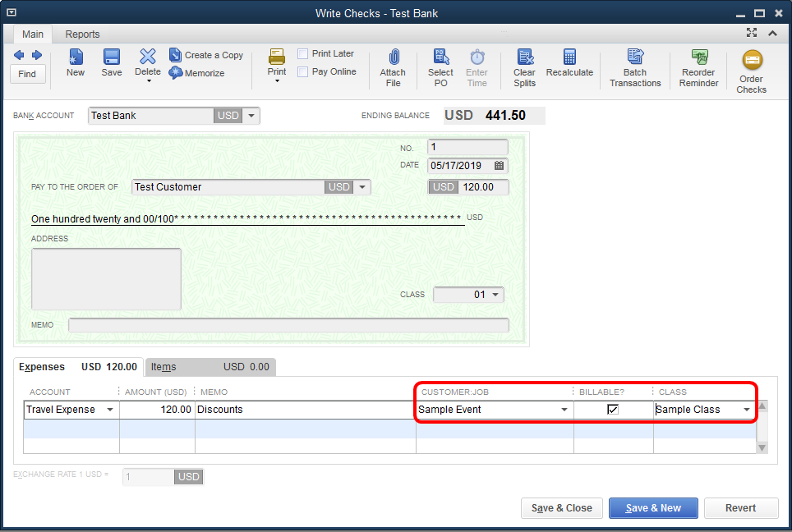Enable the Pay Online checkbox

[x=302, y=71]
